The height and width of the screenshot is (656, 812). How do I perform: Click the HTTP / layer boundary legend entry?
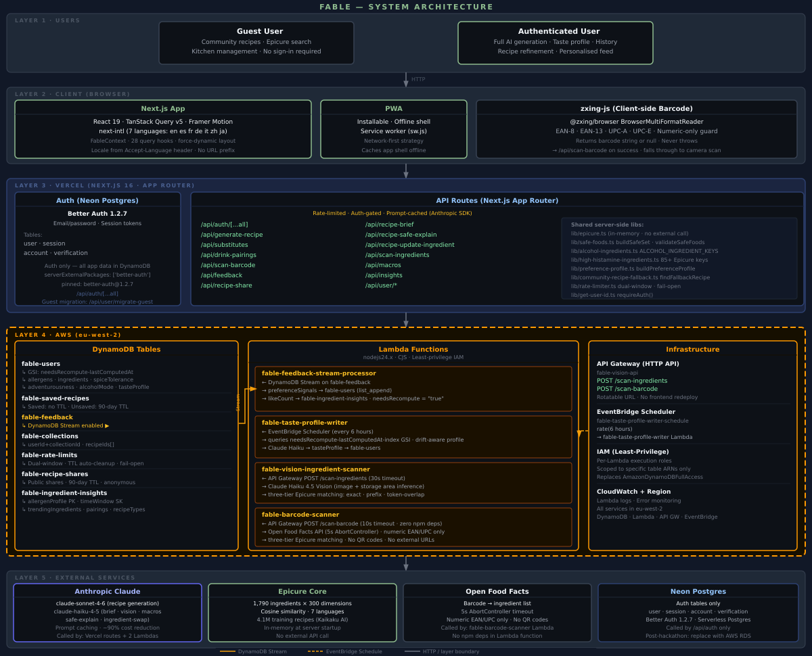442,651
